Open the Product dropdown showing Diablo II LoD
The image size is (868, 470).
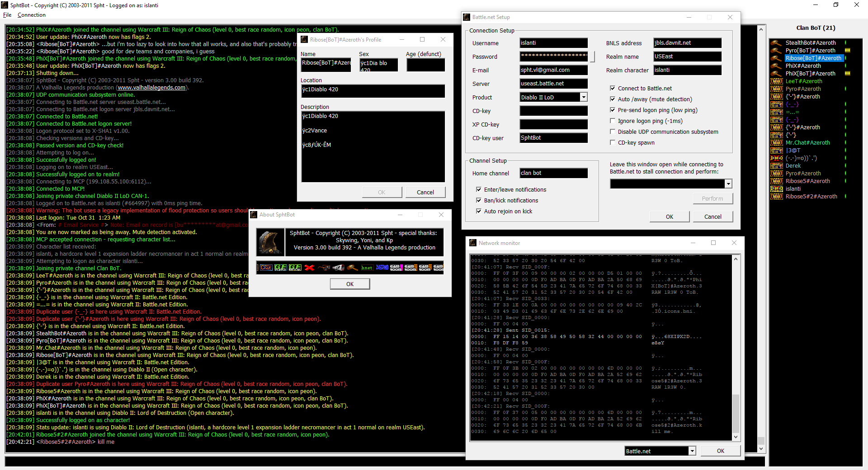pos(584,97)
